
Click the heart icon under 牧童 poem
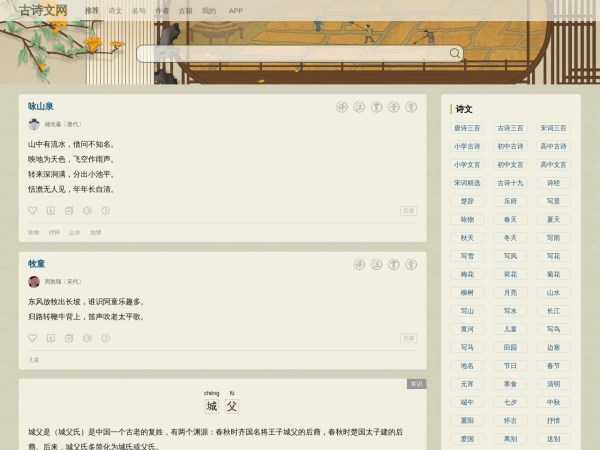pos(33,338)
